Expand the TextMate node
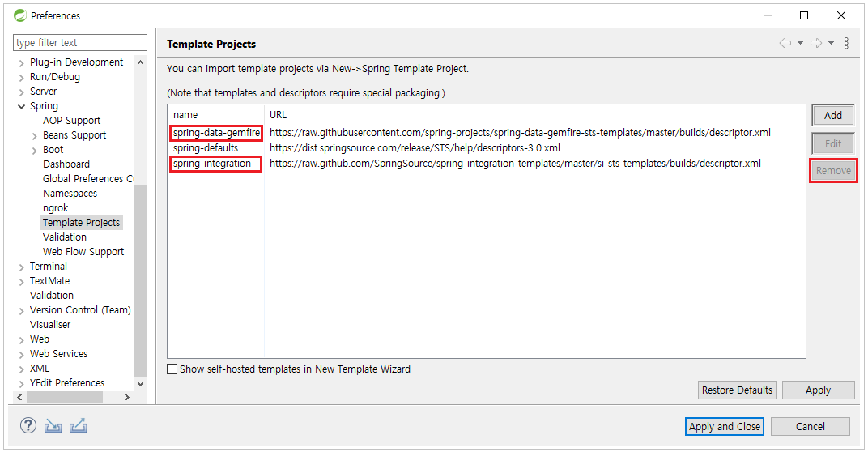Screen dimensions: 868x452 tap(22, 281)
